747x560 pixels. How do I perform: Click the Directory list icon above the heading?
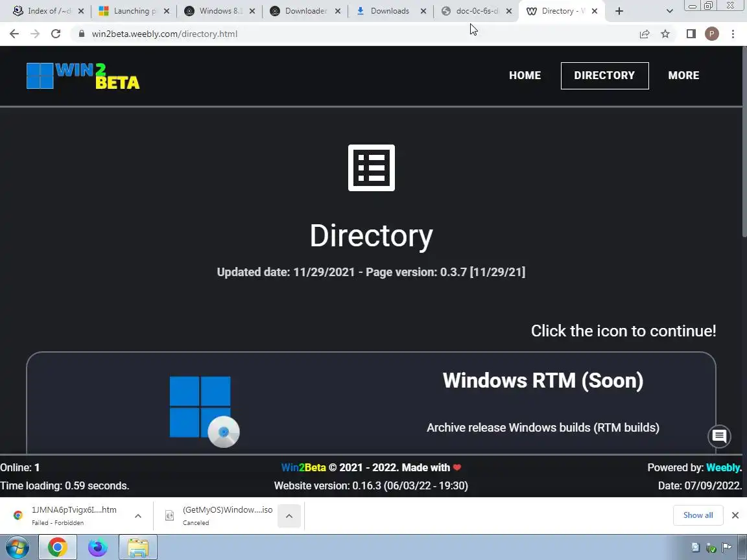click(372, 168)
